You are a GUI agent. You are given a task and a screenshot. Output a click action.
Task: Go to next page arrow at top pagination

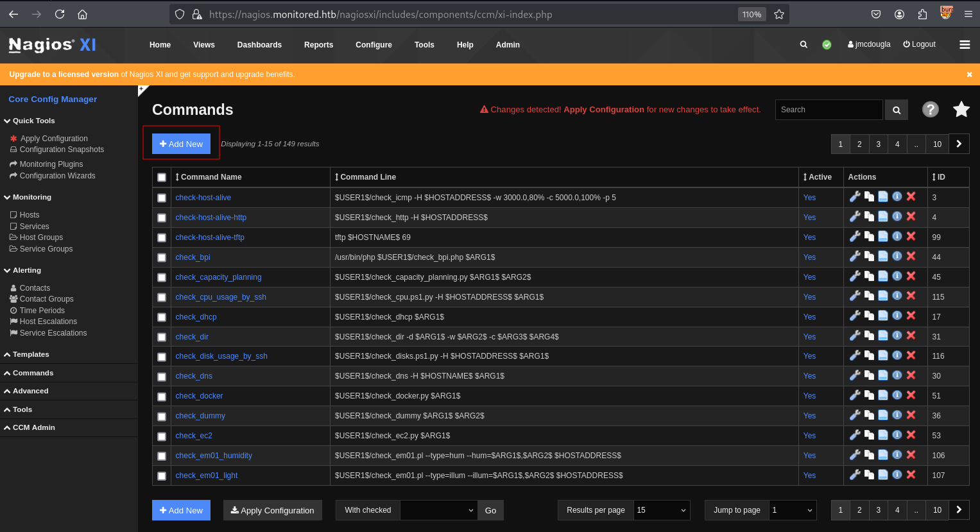click(959, 144)
